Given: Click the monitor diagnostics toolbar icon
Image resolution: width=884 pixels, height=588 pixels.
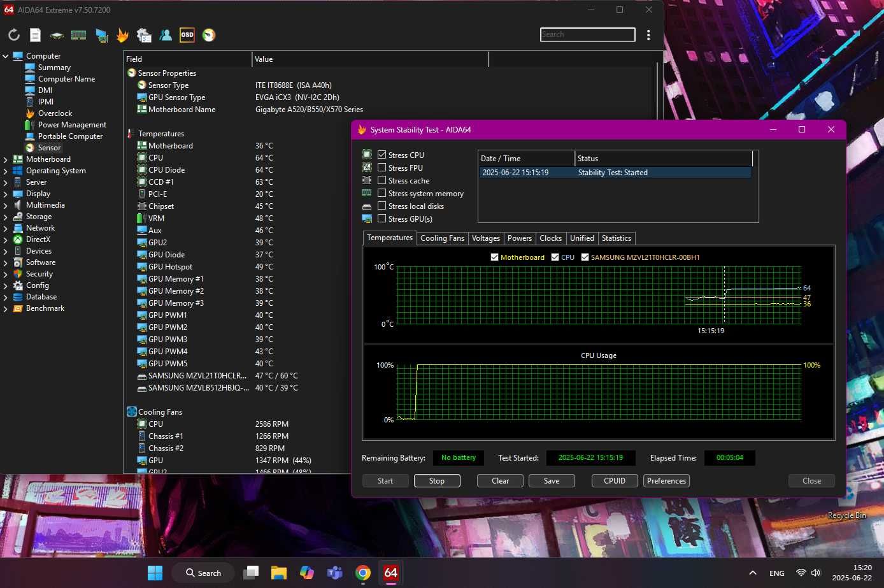Looking at the screenshot, I should [x=101, y=35].
